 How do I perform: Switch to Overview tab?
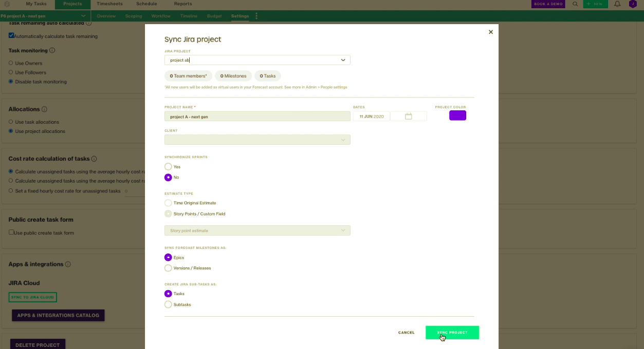click(x=106, y=16)
